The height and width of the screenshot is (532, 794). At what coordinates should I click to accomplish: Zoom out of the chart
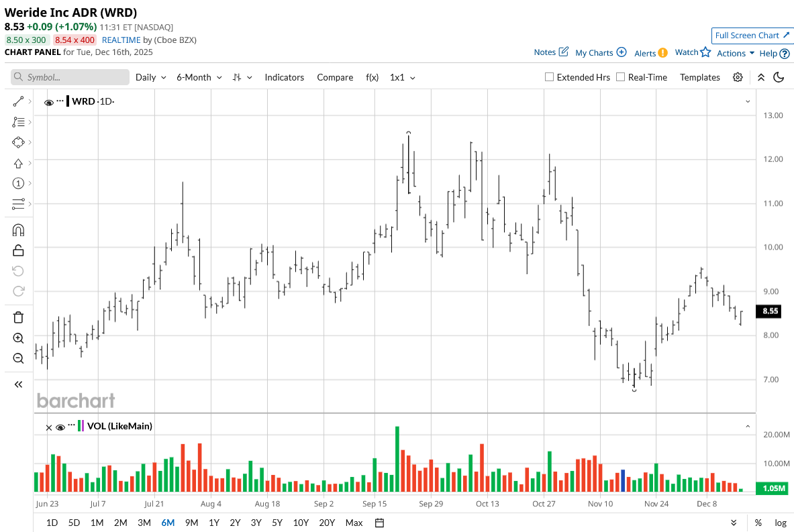pos(18,358)
